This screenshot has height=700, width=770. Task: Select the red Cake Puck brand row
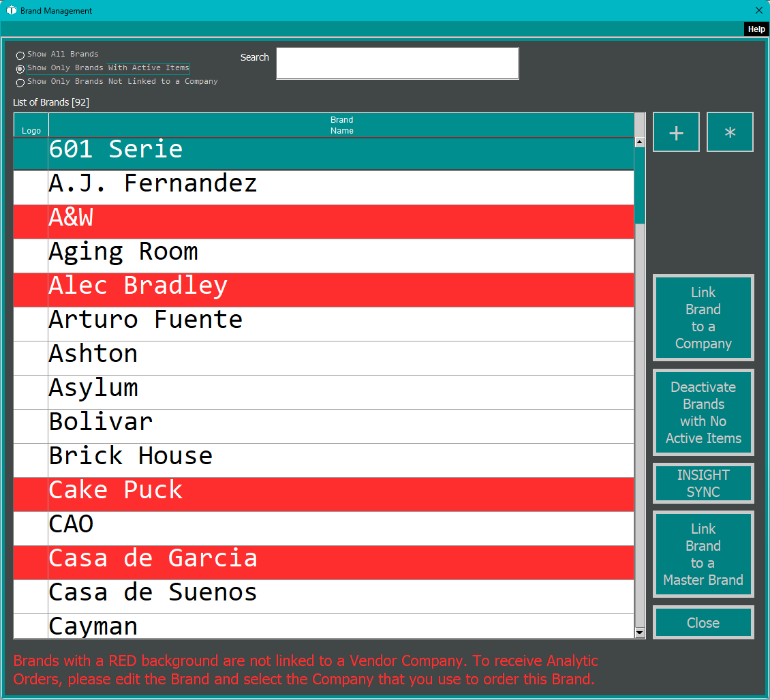[x=324, y=495]
